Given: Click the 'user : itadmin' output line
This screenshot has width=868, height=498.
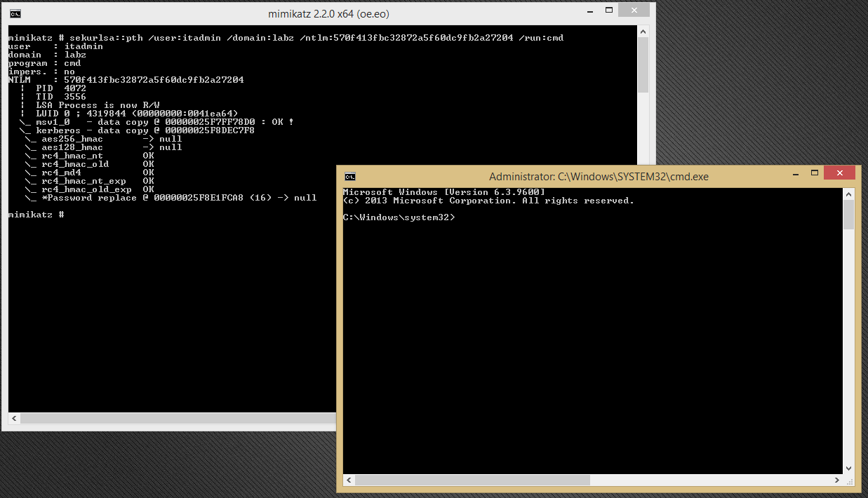Looking at the screenshot, I should pyautogui.click(x=55, y=46).
